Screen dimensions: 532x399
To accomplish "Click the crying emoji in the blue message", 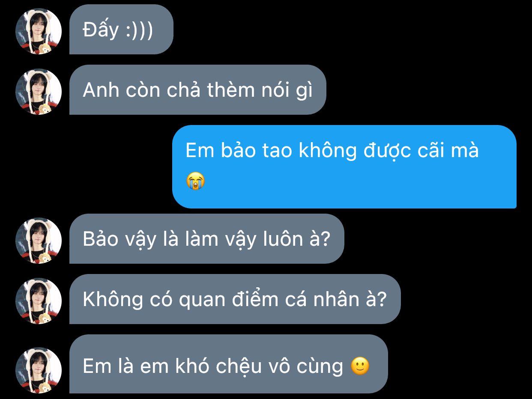I will [x=195, y=182].
